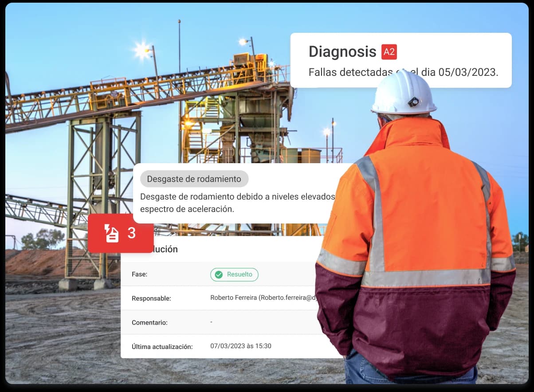
Task: Click the "Fase:" row label
Action: (x=139, y=274)
